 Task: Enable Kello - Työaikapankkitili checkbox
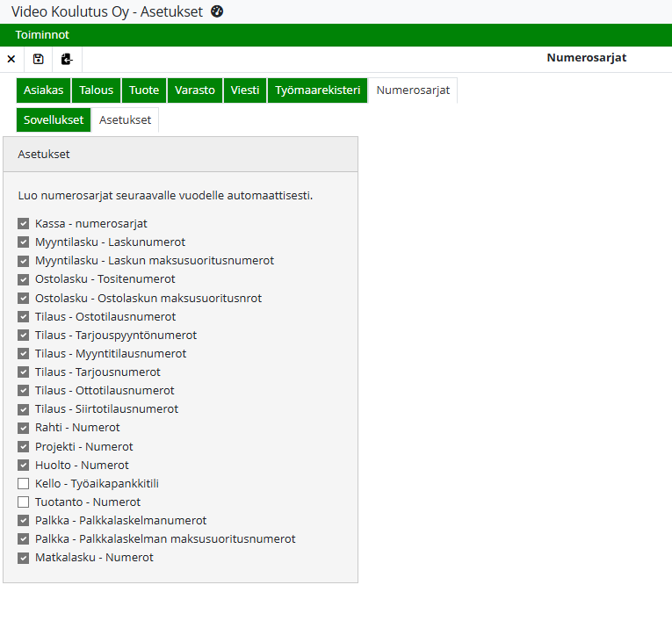24,483
